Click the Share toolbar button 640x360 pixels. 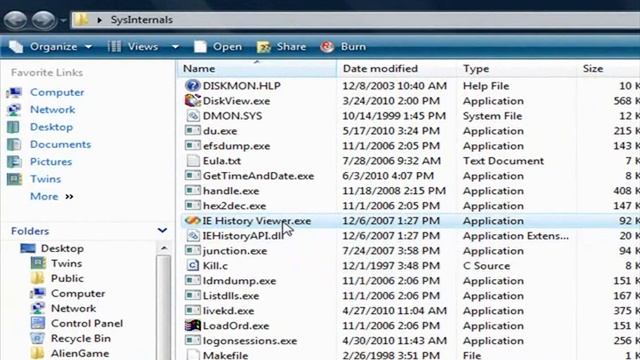tap(281, 47)
